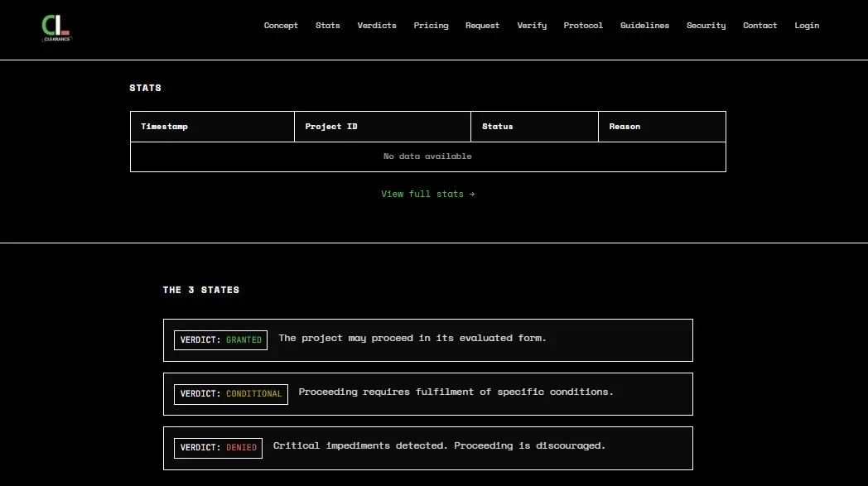The height and width of the screenshot is (486, 868).
Task: Go to the Verify page link
Action: pyautogui.click(x=532, y=26)
